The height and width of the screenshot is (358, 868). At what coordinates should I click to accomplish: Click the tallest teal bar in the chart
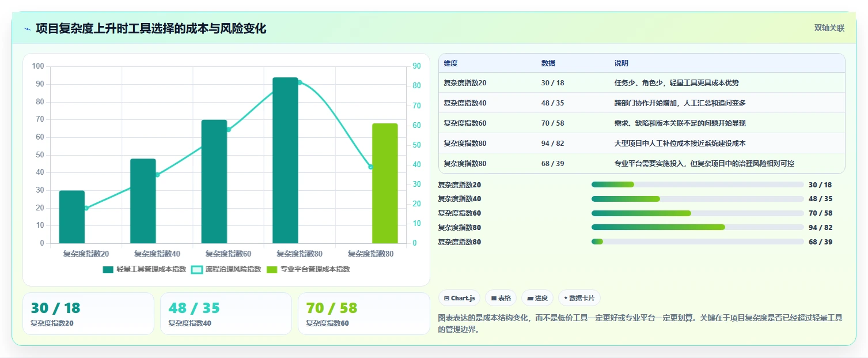pyautogui.click(x=285, y=160)
